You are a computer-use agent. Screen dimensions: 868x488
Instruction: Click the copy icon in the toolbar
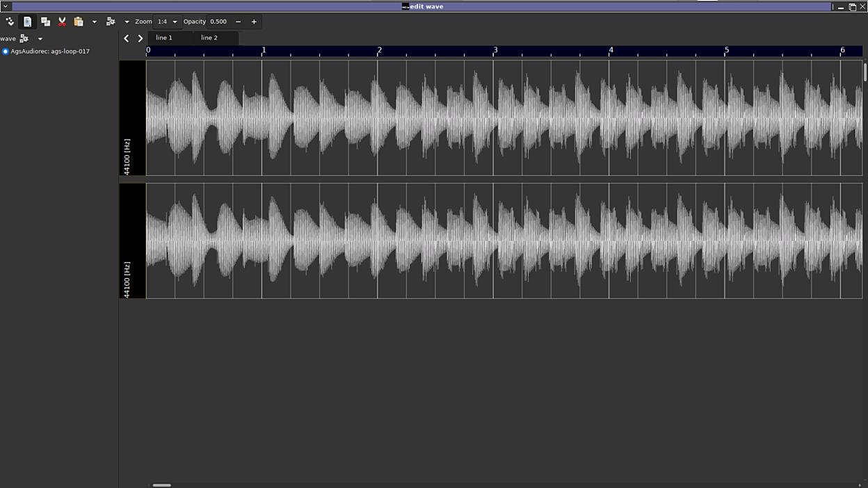[x=45, y=22]
